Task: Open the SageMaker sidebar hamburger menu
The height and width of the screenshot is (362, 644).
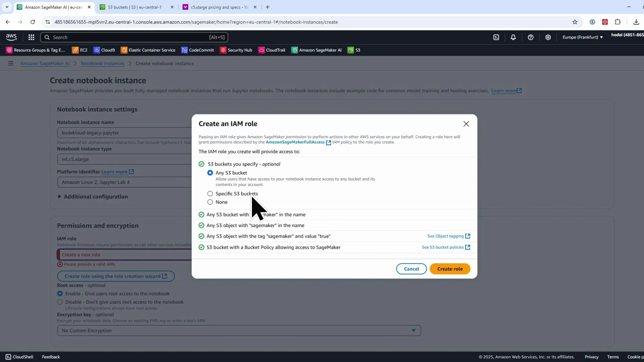Action: coord(11,63)
